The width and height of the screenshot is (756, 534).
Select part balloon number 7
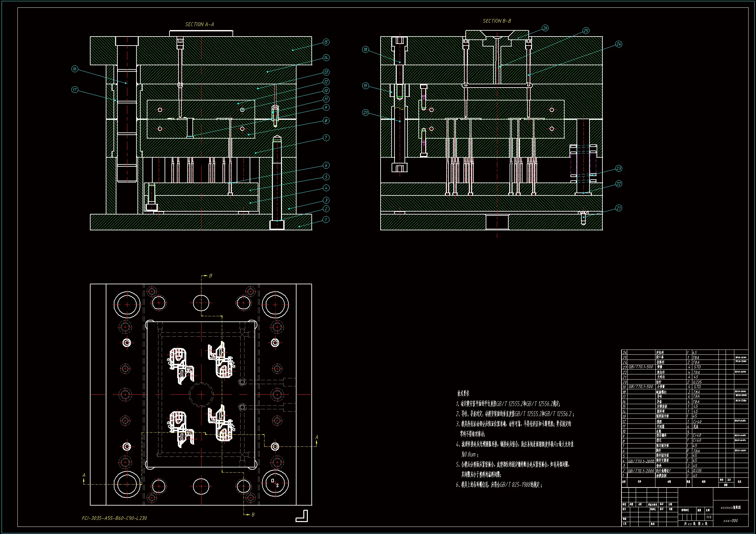point(326,138)
